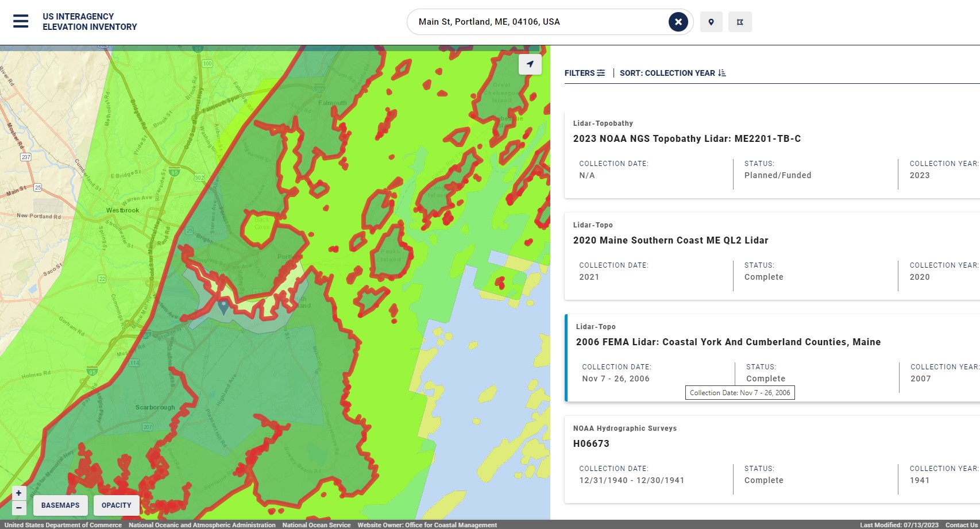Click the Planned/Funded status value

[x=778, y=175]
